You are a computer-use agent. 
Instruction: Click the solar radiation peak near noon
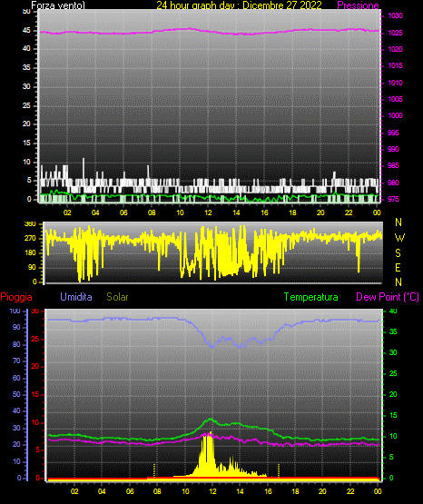coord(211,435)
